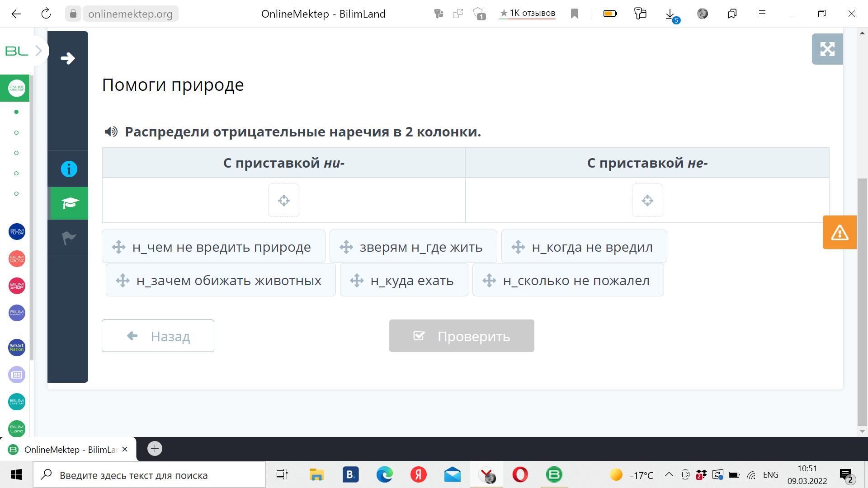Click the Назад button
The image size is (868, 488).
[158, 336]
